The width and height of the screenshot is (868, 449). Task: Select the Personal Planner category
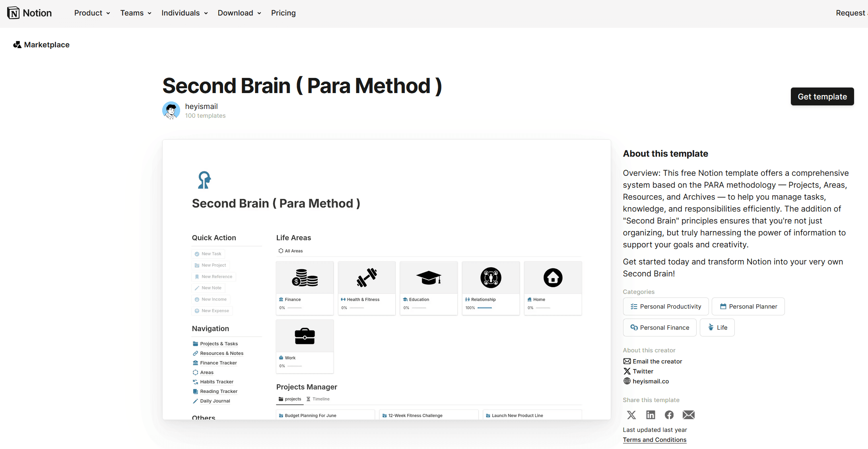[748, 307]
